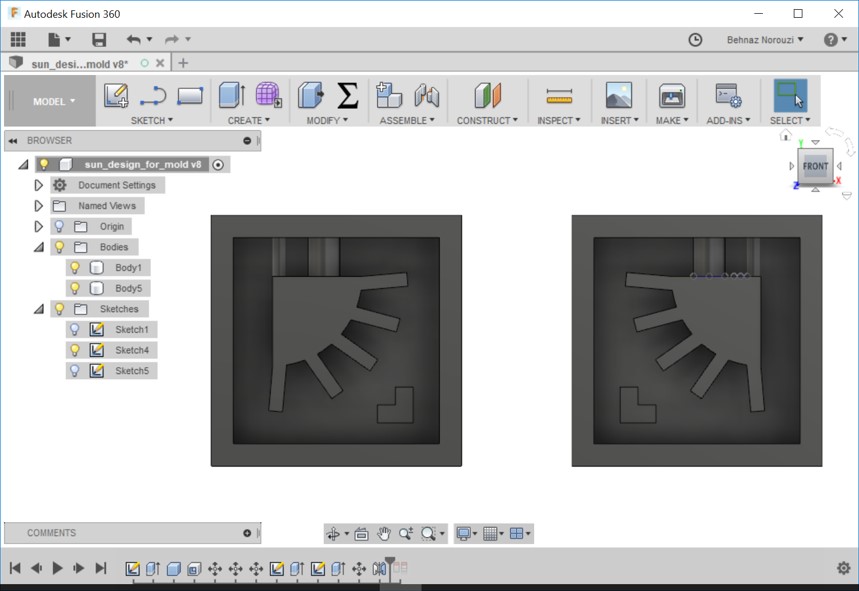Collapse the BROWSER panel arrows
The width and height of the screenshot is (859, 591).
pyautogui.click(x=13, y=141)
